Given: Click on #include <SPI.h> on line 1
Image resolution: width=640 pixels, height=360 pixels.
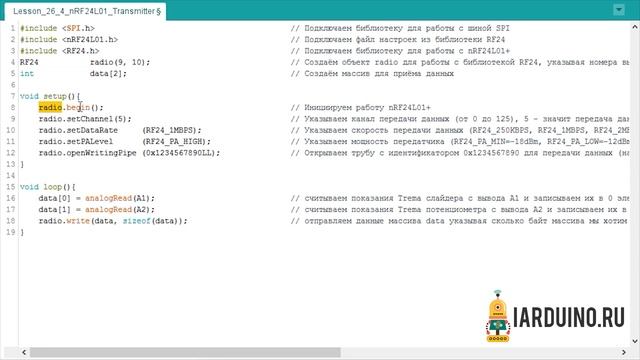Looking at the screenshot, I should (x=58, y=28).
